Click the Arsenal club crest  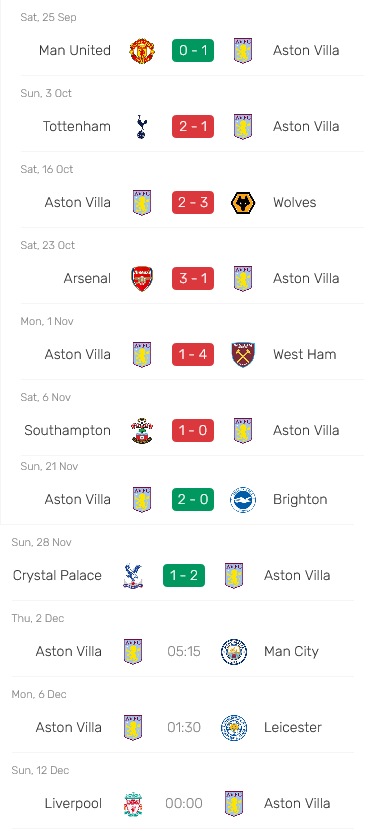point(142,278)
